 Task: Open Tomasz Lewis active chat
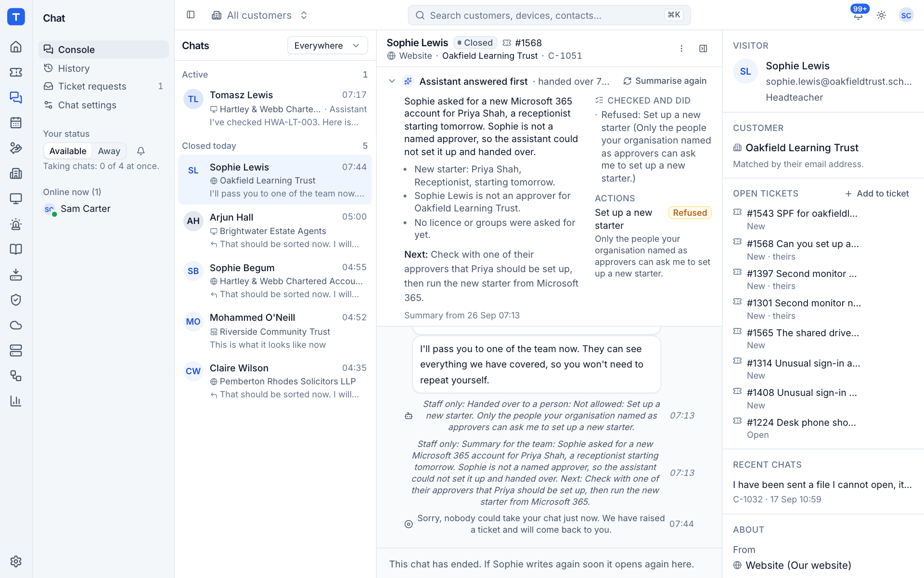(275, 108)
